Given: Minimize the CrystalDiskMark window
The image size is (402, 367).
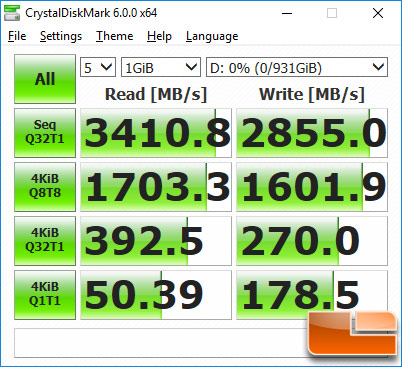Looking at the screenshot, I should [287, 13].
